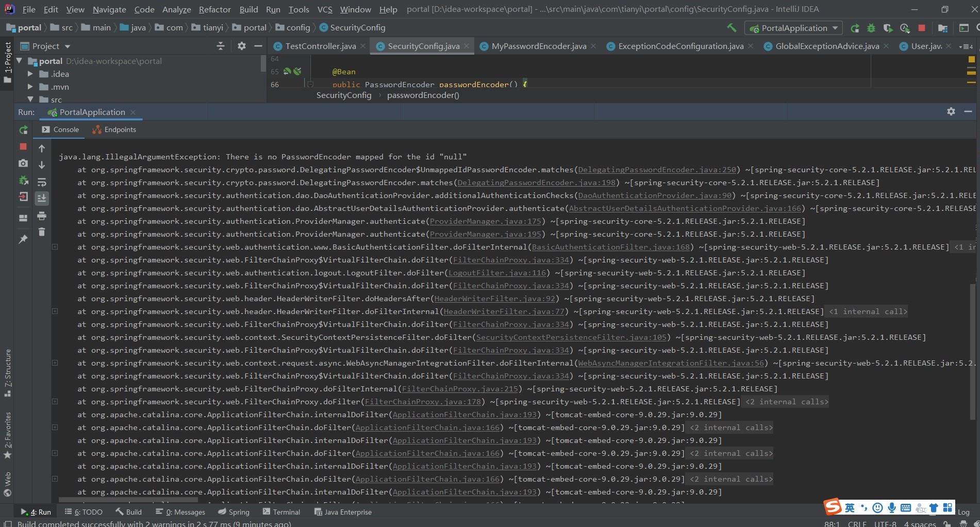Expand fold at BasicAuthenticationFilter stack line
Viewport: 980px width, 527px height.
pyautogui.click(x=55, y=247)
